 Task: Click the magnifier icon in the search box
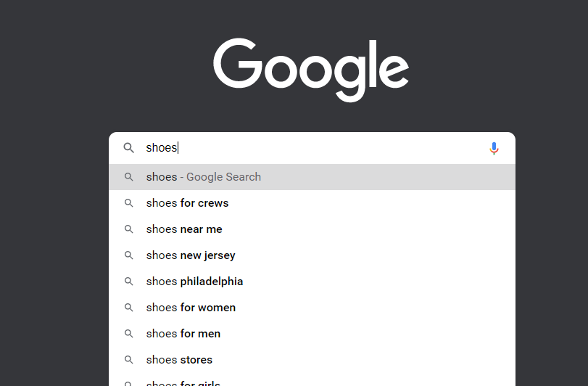(129, 148)
